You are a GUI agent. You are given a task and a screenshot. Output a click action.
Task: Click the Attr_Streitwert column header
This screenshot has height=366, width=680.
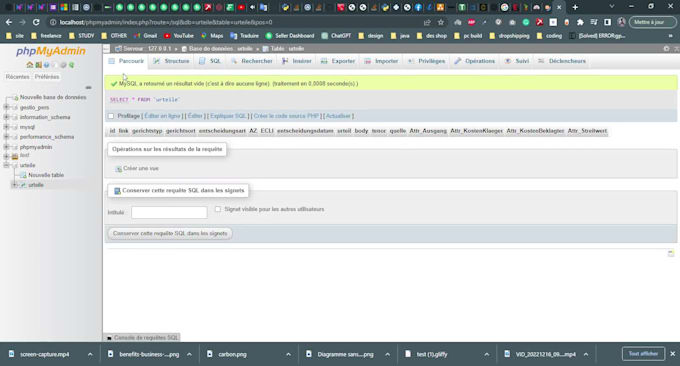click(587, 131)
